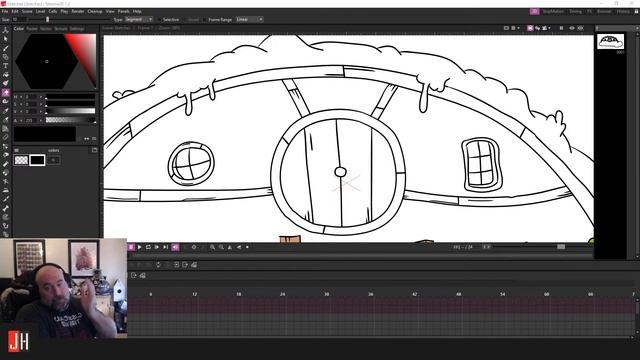
Task: Open the Scene menu
Action: click(x=27, y=11)
